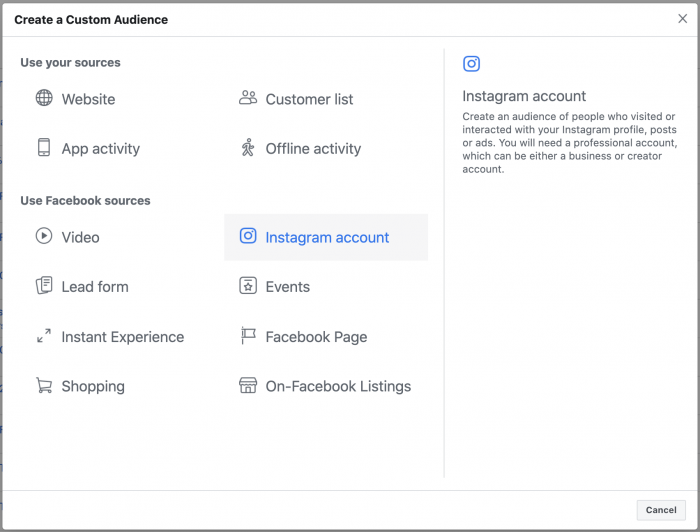The height and width of the screenshot is (532, 700).
Task: Choose the On-Facebook Listings label
Action: click(x=338, y=386)
